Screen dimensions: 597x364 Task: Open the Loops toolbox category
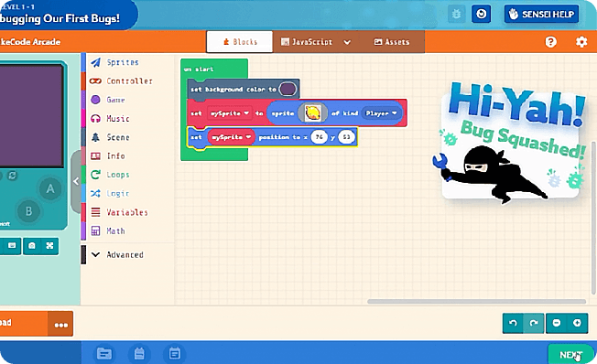[127, 175]
